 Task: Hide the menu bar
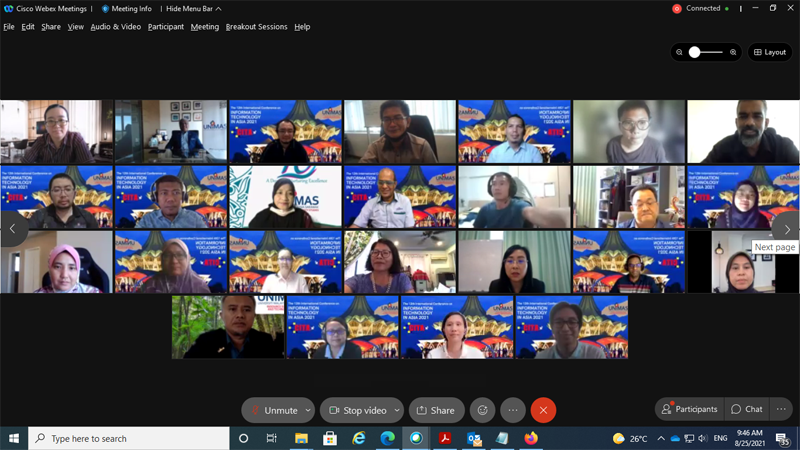194,8
